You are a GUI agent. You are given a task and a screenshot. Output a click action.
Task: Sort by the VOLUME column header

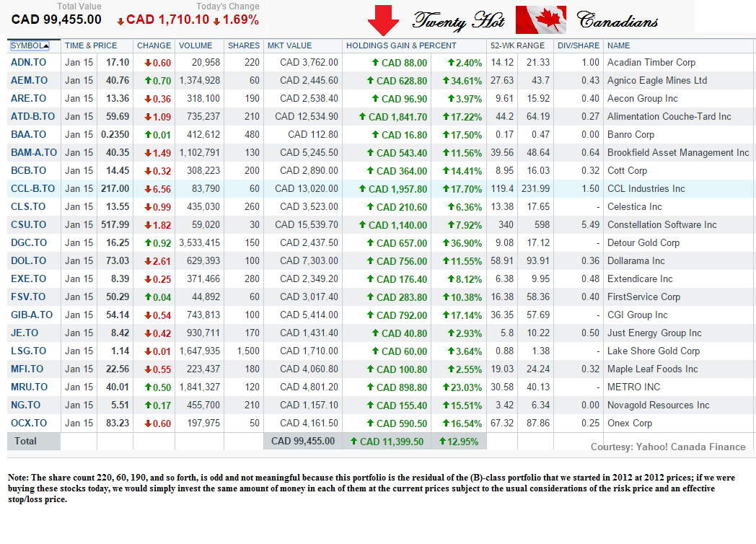click(195, 45)
